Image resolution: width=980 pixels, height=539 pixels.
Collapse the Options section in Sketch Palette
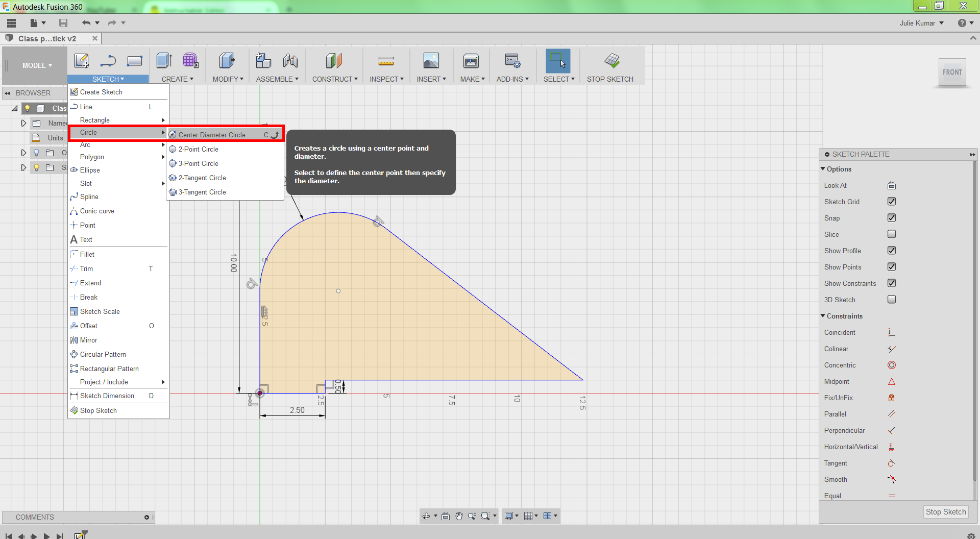point(823,169)
